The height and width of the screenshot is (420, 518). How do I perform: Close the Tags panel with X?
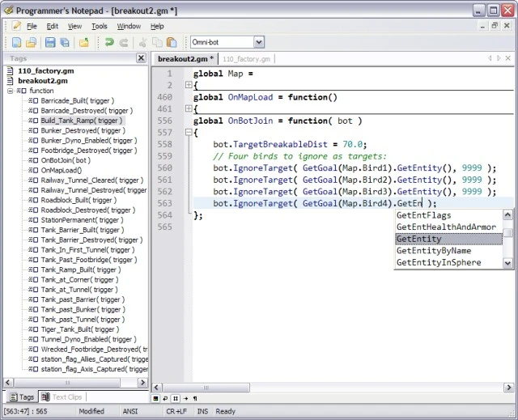coord(141,59)
